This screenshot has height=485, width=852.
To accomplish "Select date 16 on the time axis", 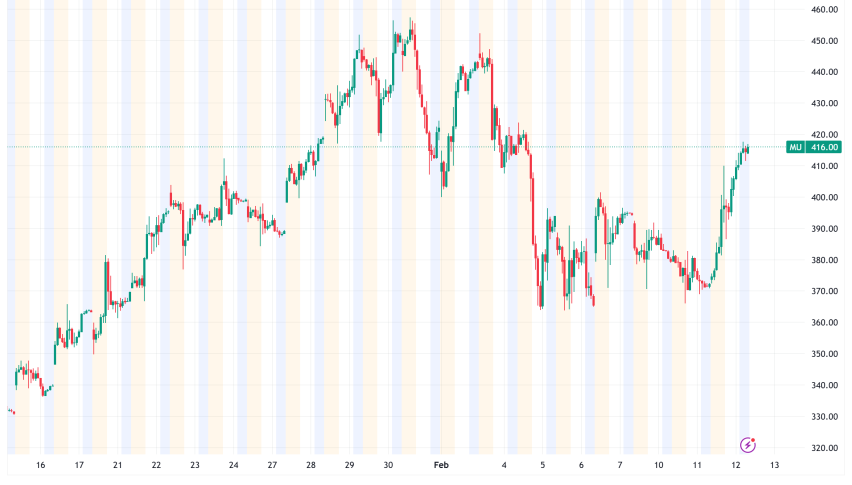I will 41,466.
